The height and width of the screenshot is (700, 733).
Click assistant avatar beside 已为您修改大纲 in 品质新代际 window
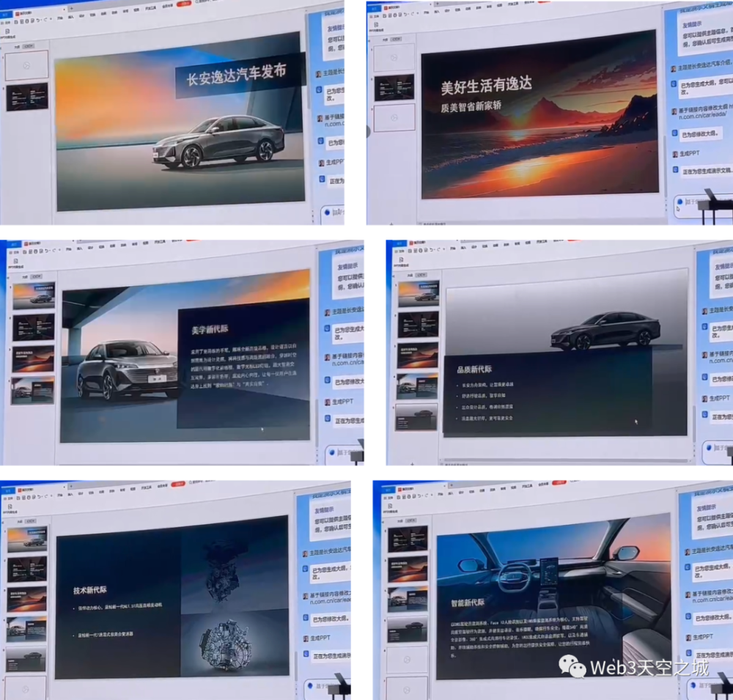tap(704, 377)
